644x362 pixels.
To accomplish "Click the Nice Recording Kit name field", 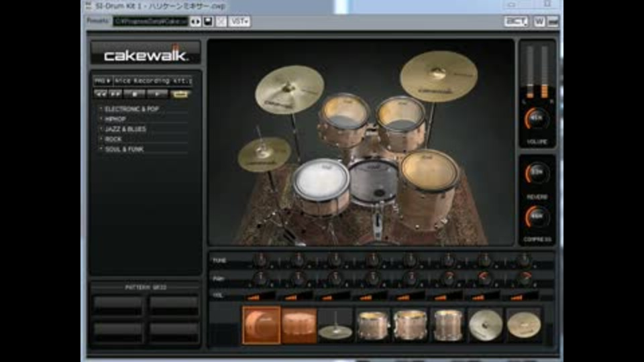I will 153,81.
